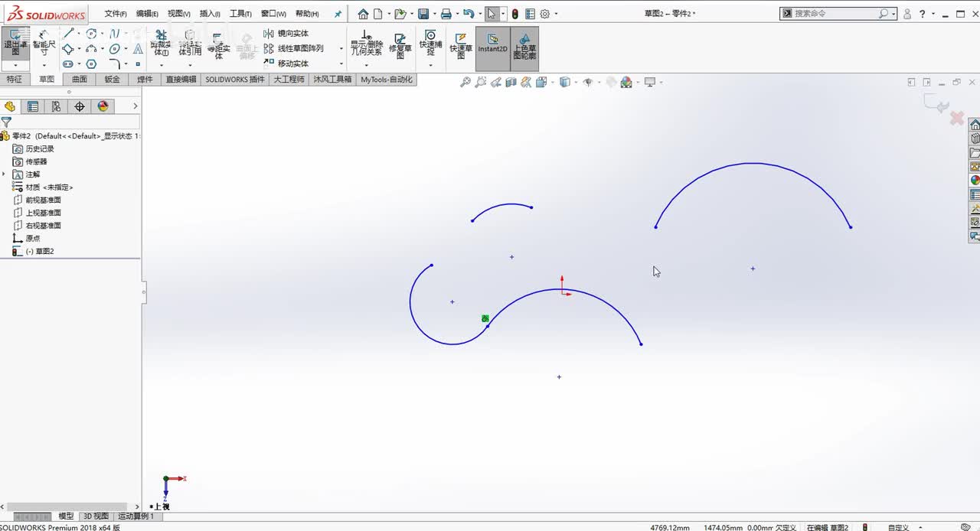Open the Insert (插入) menu

[210, 14]
